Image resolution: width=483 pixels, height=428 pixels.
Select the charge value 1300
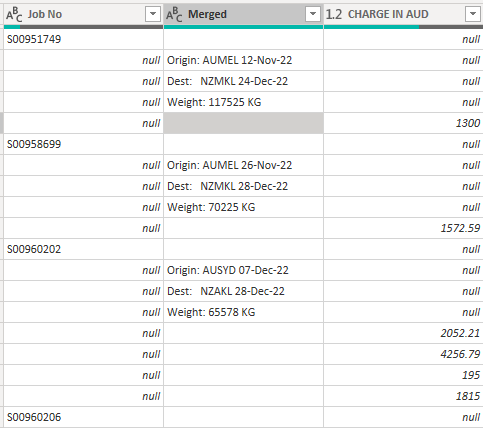pyautogui.click(x=403, y=123)
